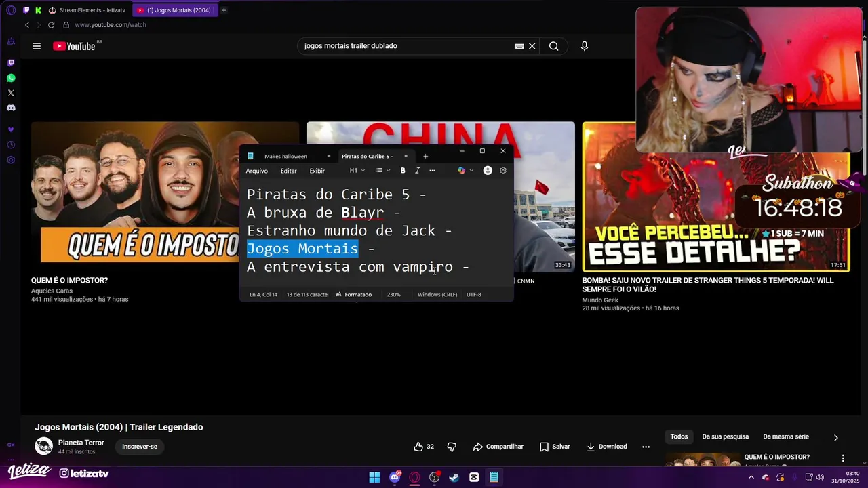Open the Opera GX main menu logo

(x=11, y=10)
